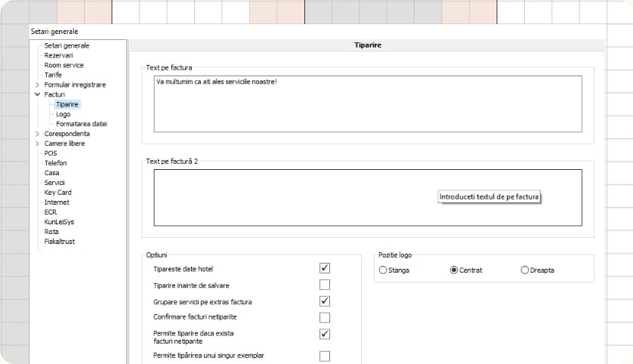This screenshot has height=364, width=633.
Task: Open POS settings
Action: point(51,153)
